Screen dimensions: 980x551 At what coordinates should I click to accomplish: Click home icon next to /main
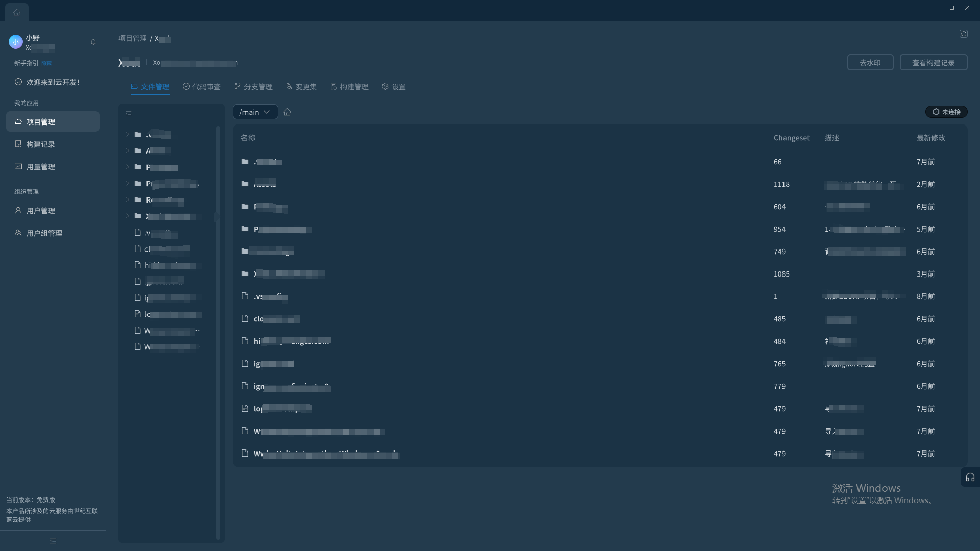point(287,112)
